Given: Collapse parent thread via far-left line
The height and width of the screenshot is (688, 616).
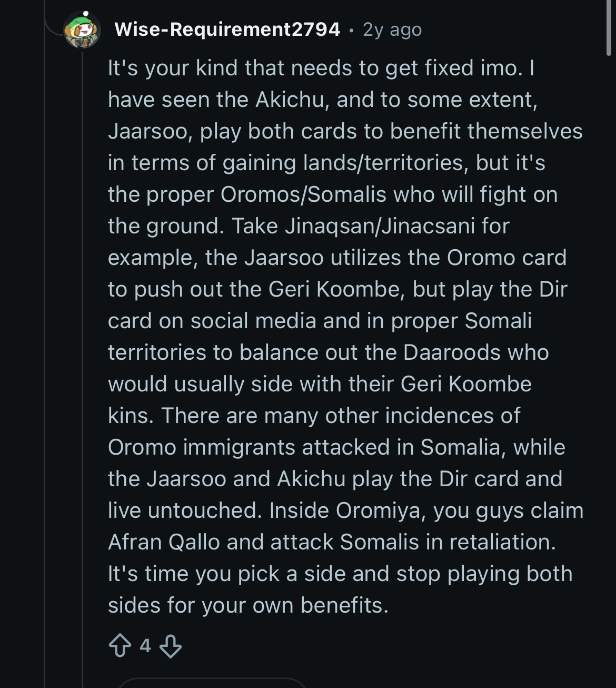Looking at the screenshot, I should pyautogui.click(x=45, y=369).
